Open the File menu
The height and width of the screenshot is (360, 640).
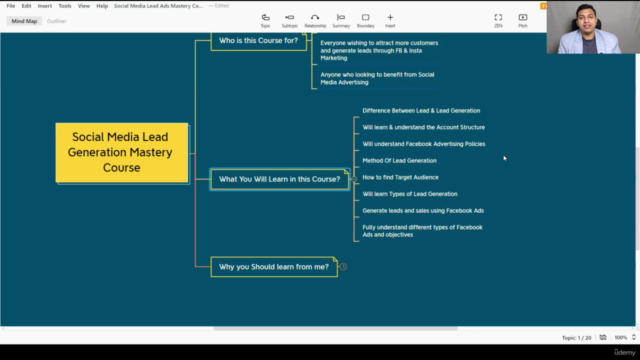11,6
